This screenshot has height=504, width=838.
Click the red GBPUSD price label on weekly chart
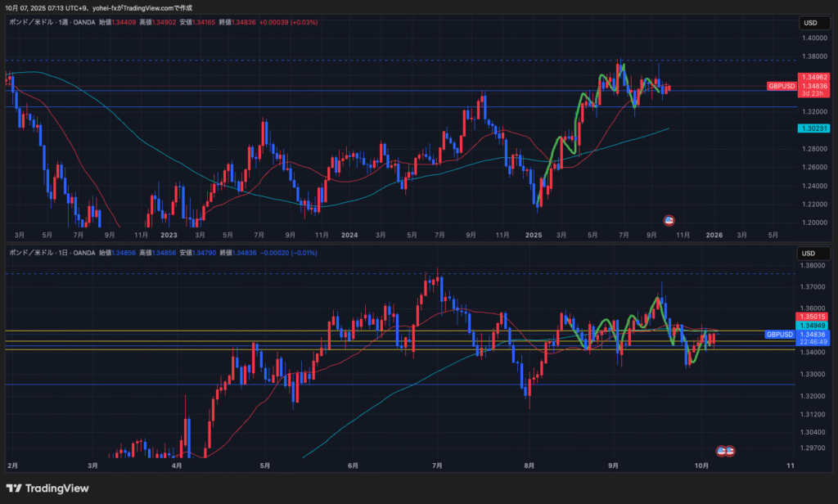pyautogui.click(x=782, y=86)
